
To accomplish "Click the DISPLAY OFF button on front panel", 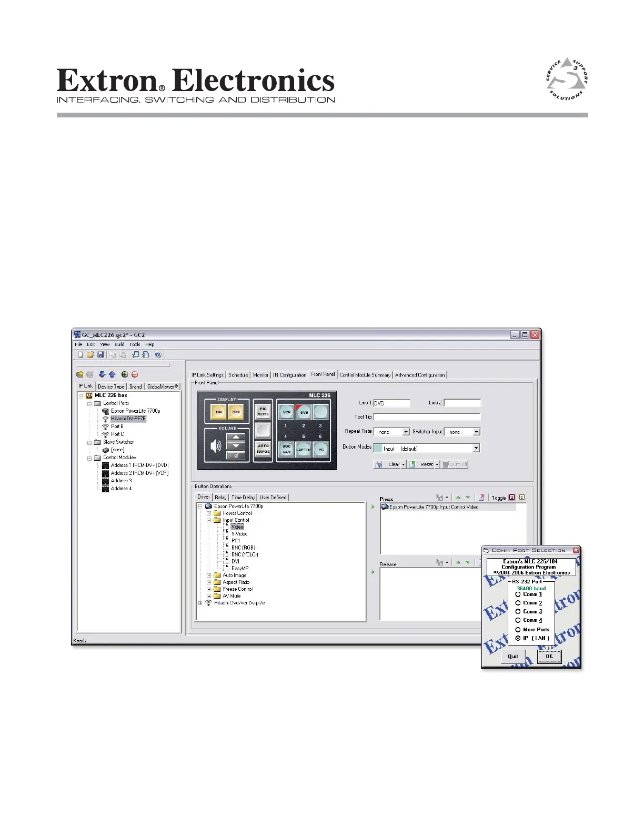I will [236, 412].
